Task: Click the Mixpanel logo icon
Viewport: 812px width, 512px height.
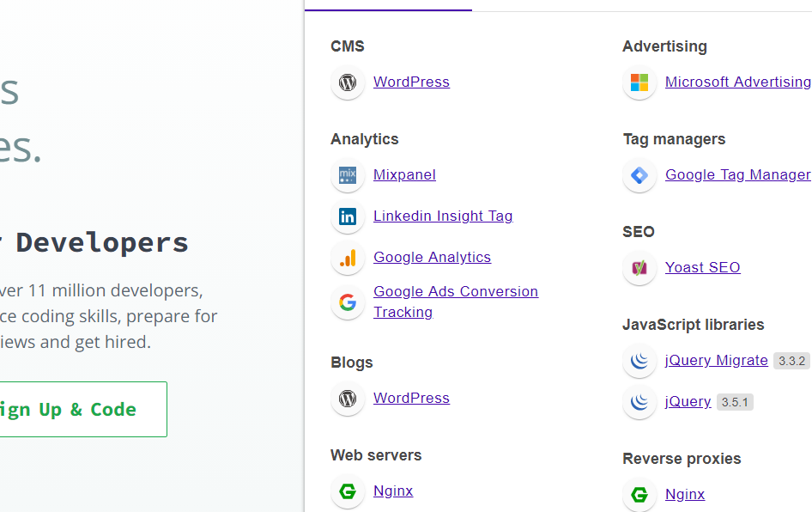Action: pos(348,175)
